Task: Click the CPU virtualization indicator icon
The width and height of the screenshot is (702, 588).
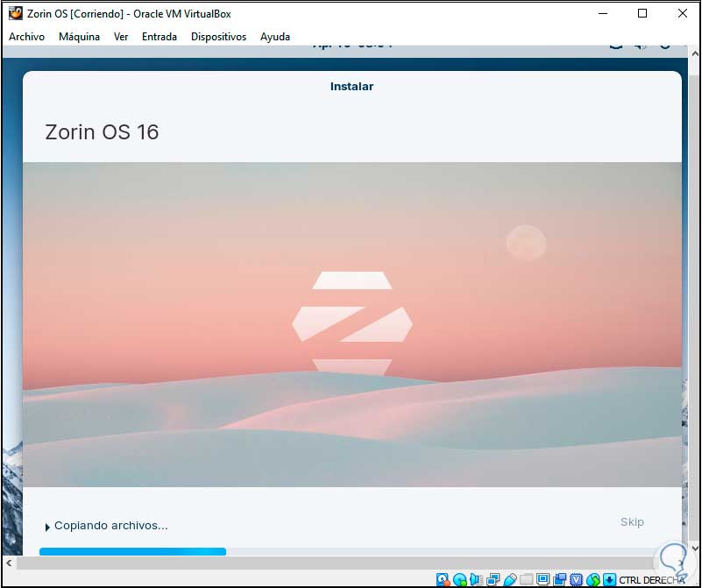Action: (x=576, y=580)
